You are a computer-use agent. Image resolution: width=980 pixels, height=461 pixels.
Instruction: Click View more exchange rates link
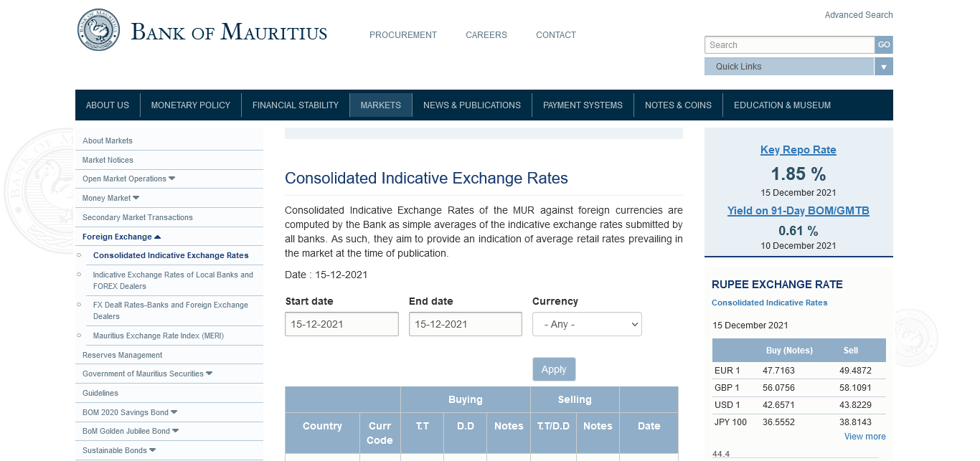point(864,437)
